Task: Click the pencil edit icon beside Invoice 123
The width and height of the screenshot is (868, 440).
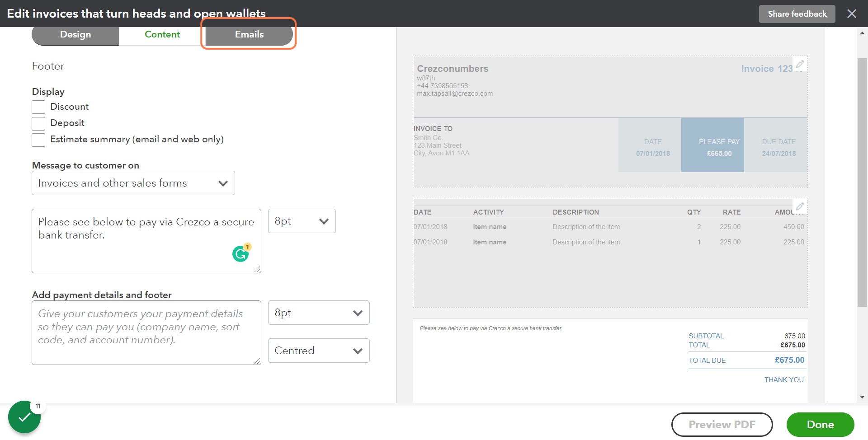Action: (x=800, y=64)
